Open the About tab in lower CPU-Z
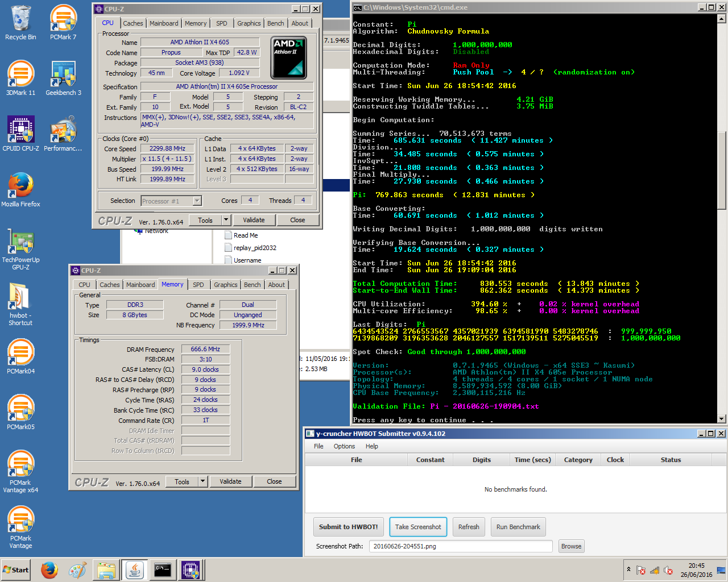Image resolution: width=728 pixels, height=582 pixels. coord(276,285)
